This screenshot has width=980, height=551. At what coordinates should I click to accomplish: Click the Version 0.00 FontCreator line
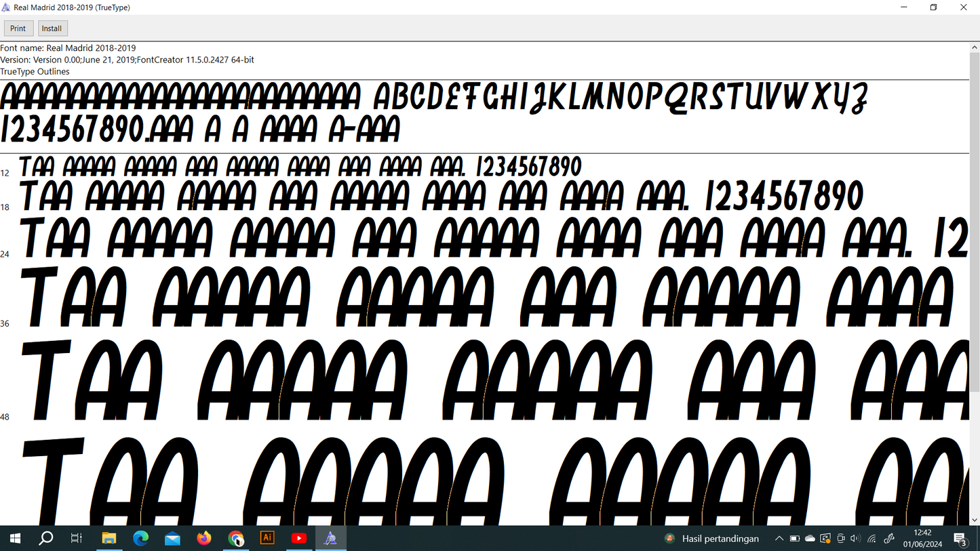tap(127, 60)
